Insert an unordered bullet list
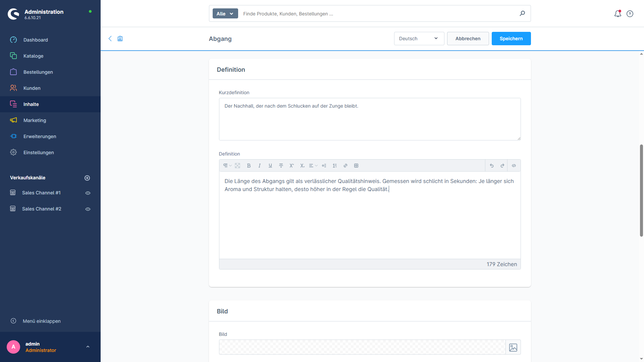Image resolution: width=644 pixels, height=362 pixels. [x=324, y=166]
